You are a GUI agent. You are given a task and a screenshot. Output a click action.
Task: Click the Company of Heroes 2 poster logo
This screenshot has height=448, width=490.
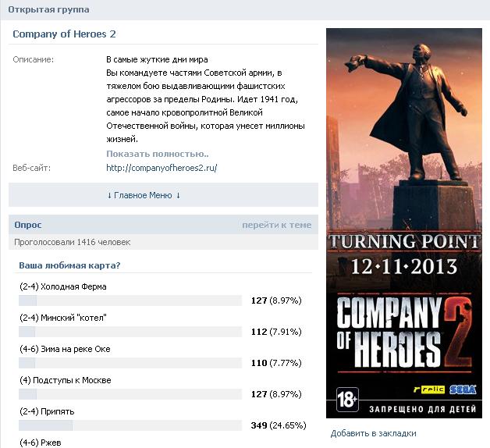[403, 331]
